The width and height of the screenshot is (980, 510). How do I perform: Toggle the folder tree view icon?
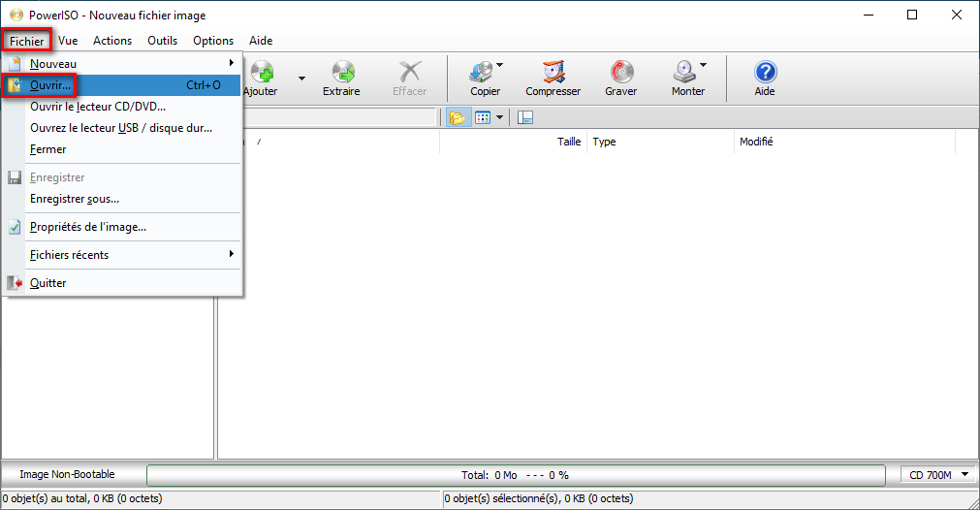coord(458,117)
